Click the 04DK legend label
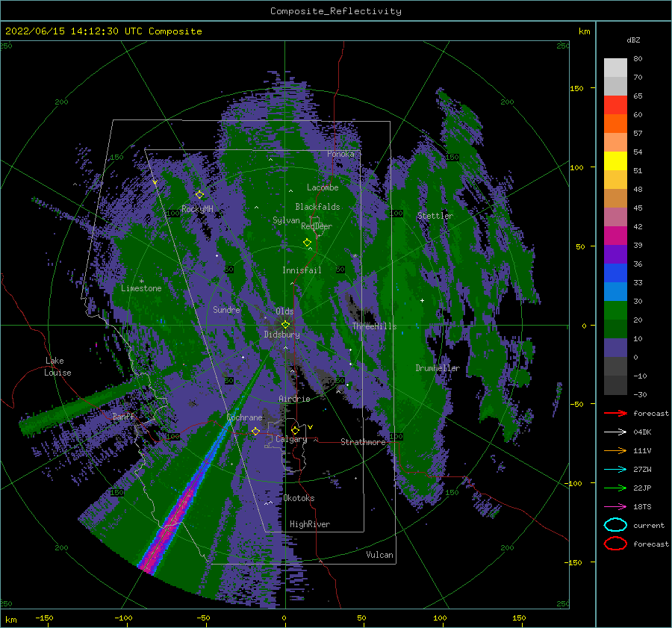Screen dimensions: 672x628 (642, 432)
